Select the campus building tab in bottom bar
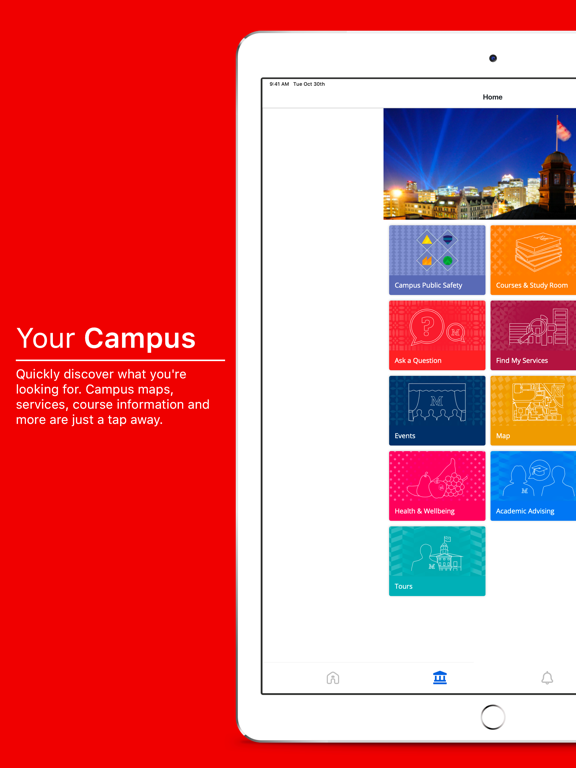This screenshot has height=768, width=576. (x=440, y=678)
